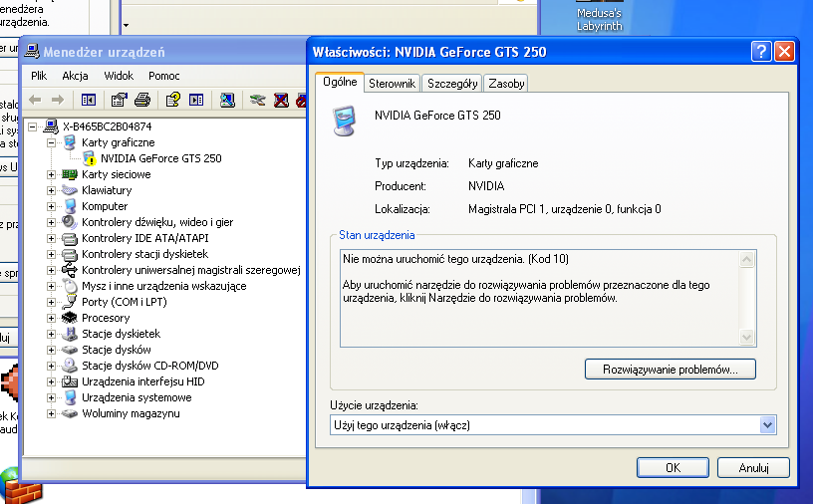Select NVIDIA GeForce GTS 250 in the tree
This screenshot has width=813, height=504.
point(160,158)
